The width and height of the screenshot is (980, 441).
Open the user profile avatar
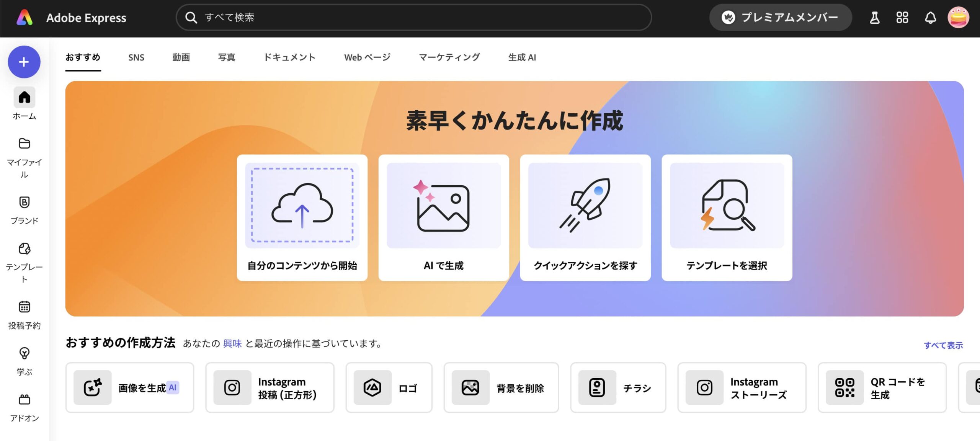[958, 18]
